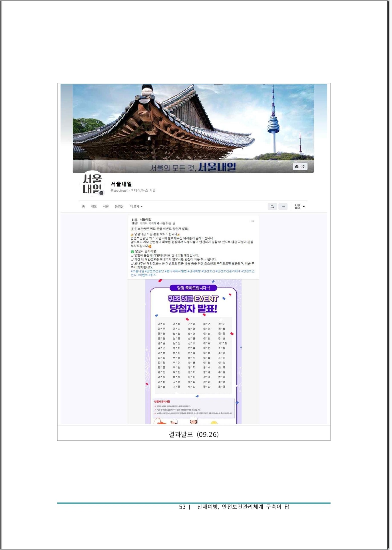The image size is (392, 550).
Task: Click the #퀴즈 hashtag
Action: [x=152, y=275]
